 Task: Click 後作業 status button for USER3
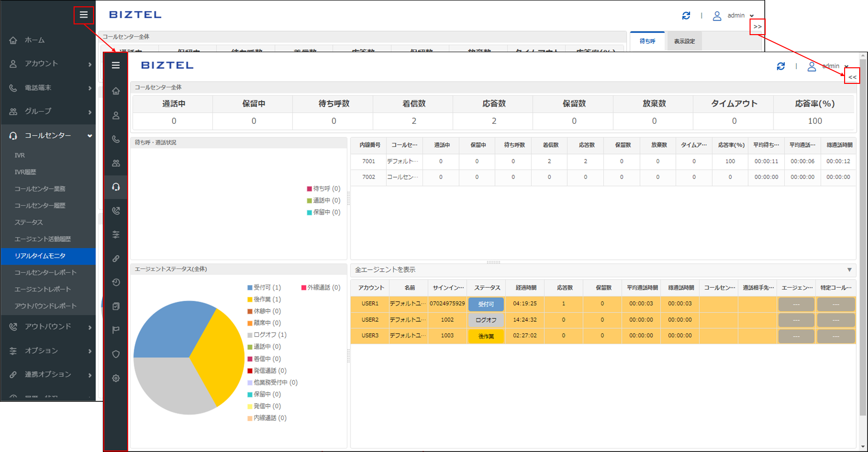pyautogui.click(x=486, y=336)
